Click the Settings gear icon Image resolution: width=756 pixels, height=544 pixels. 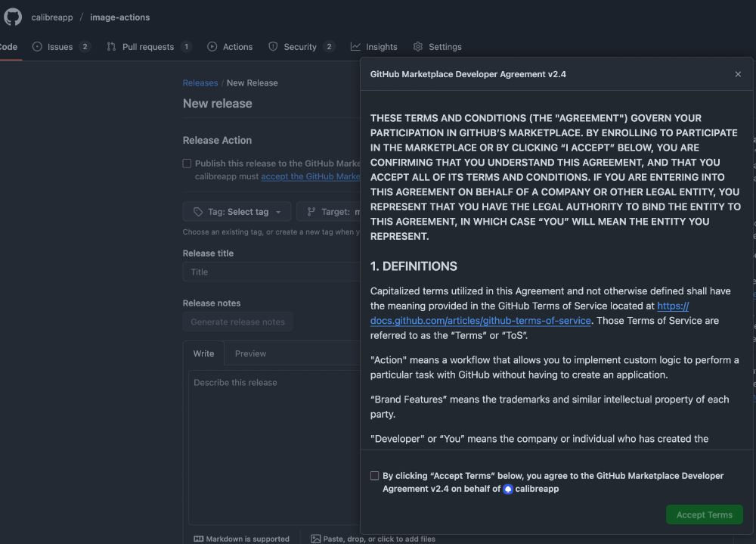pyautogui.click(x=418, y=47)
